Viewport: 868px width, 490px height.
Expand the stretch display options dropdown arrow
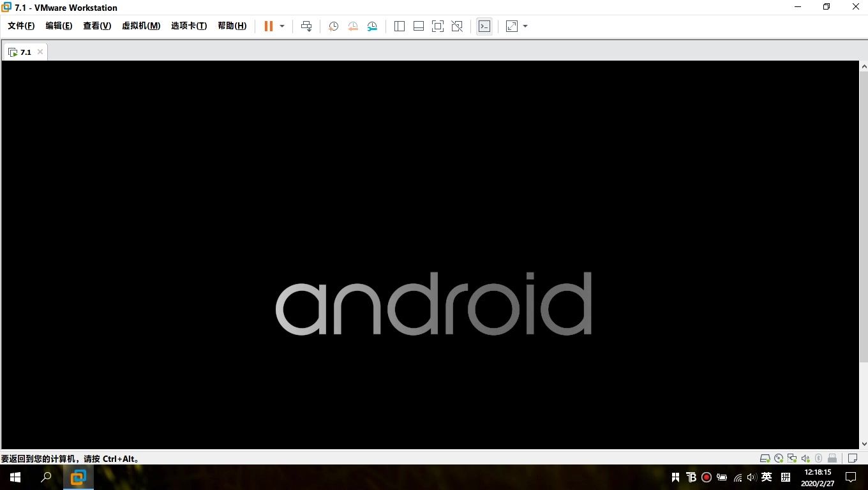pyautogui.click(x=525, y=26)
